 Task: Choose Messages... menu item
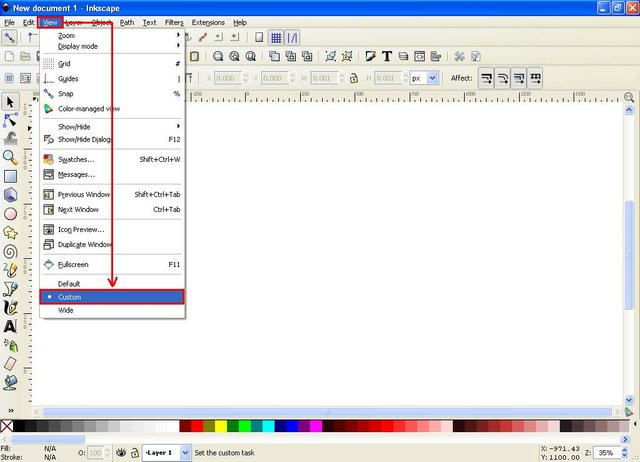coord(112,174)
